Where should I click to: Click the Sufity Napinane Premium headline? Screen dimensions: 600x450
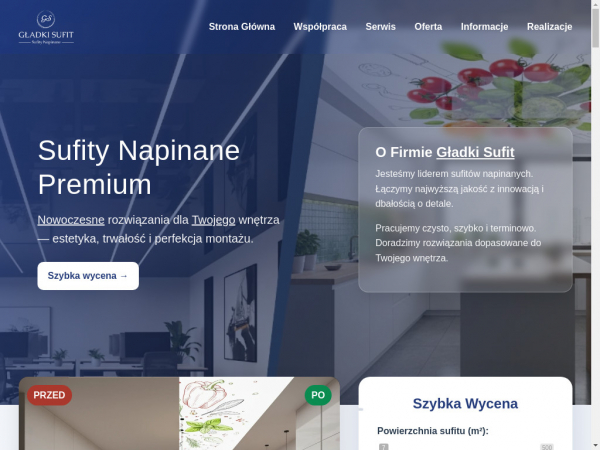click(x=139, y=168)
